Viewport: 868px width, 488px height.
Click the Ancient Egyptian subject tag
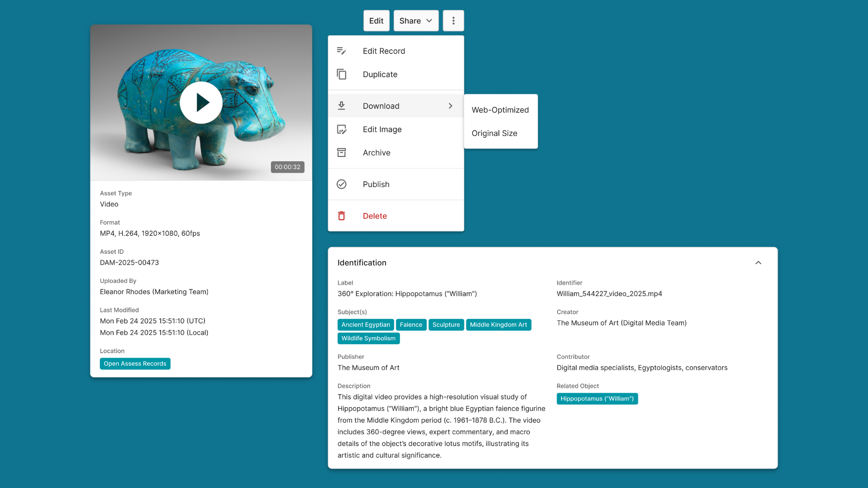365,325
